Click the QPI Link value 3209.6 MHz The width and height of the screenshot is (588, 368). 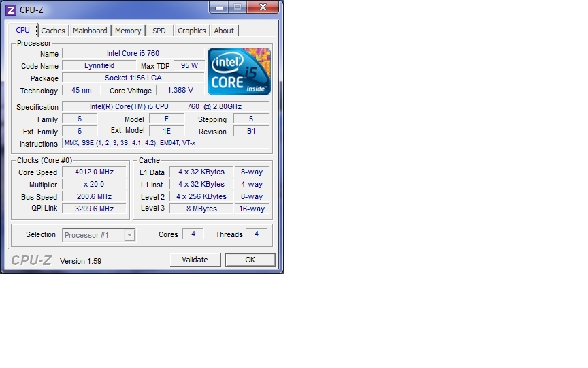click(94, 209)
